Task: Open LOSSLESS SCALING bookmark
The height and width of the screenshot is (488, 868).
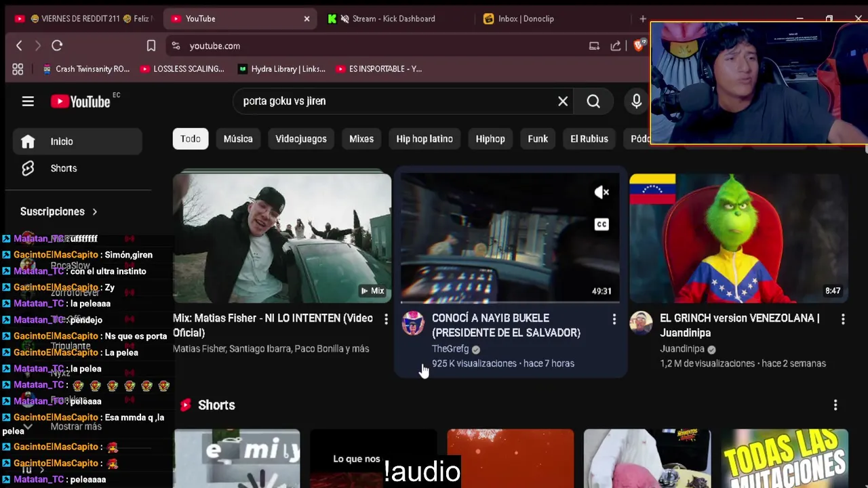Action: point(182,68)
